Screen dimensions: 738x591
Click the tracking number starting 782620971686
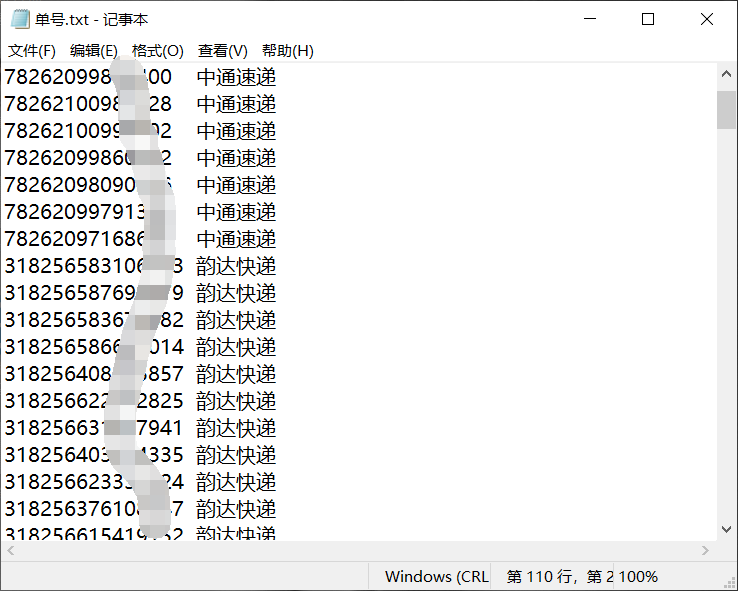click(88, 239)
